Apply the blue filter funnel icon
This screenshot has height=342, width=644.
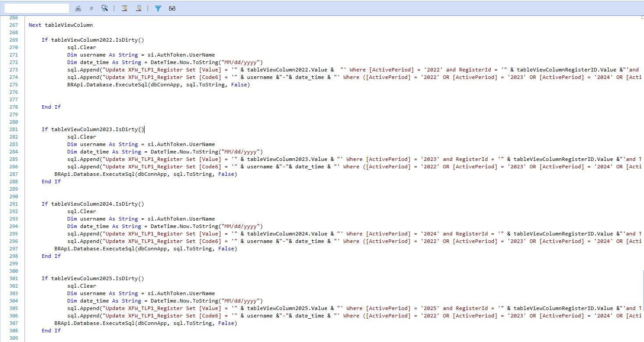[x=158, y=7]
